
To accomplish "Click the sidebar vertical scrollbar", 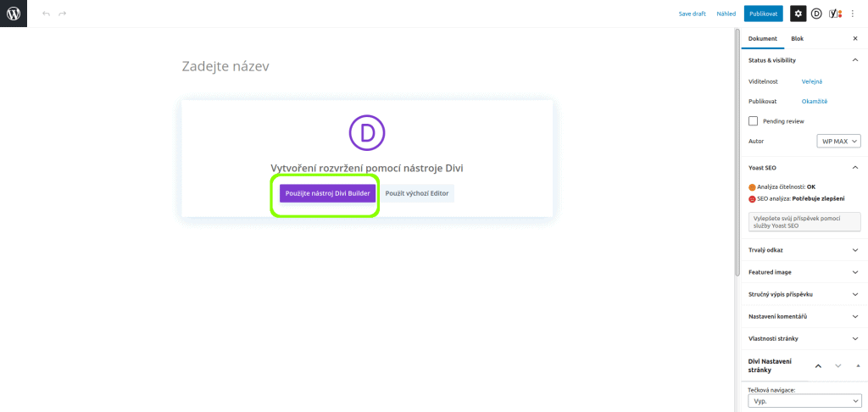I will (x=737, y=153).
